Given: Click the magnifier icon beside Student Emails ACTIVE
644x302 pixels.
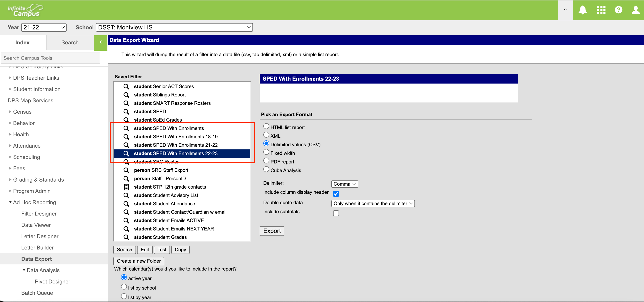Looking at the screenshot, I should tap(126, 221).
